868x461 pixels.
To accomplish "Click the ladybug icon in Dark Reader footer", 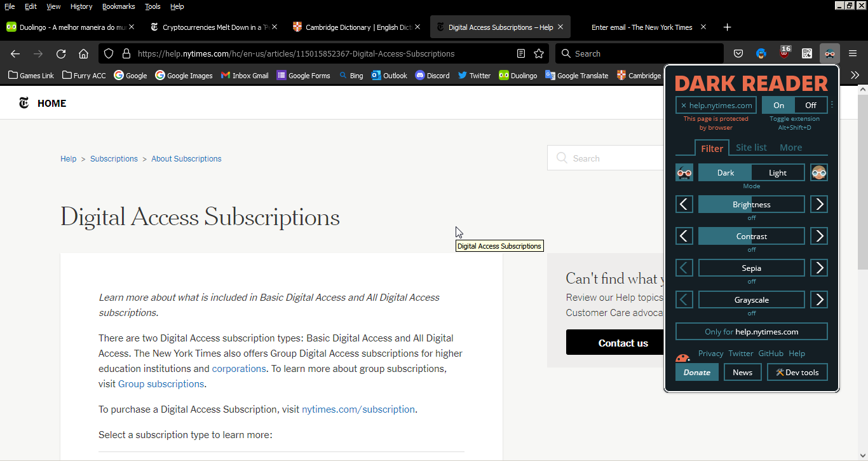I will [x=683, y=359].
